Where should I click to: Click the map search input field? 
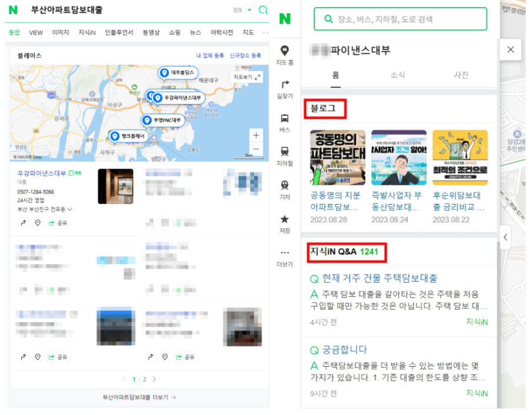pyautogui.click(x=400, y=19)
